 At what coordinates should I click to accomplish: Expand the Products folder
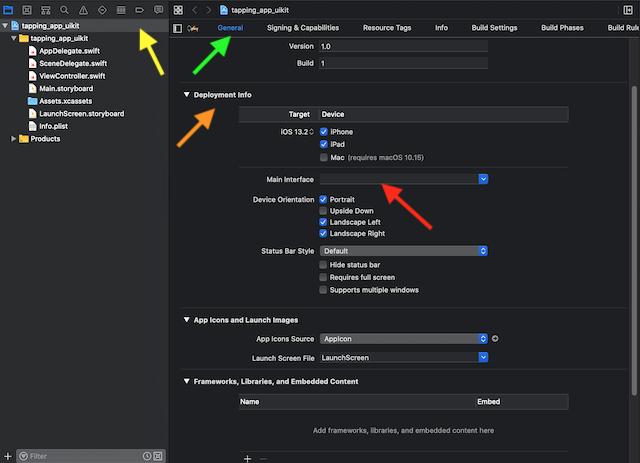coord(13,139)
